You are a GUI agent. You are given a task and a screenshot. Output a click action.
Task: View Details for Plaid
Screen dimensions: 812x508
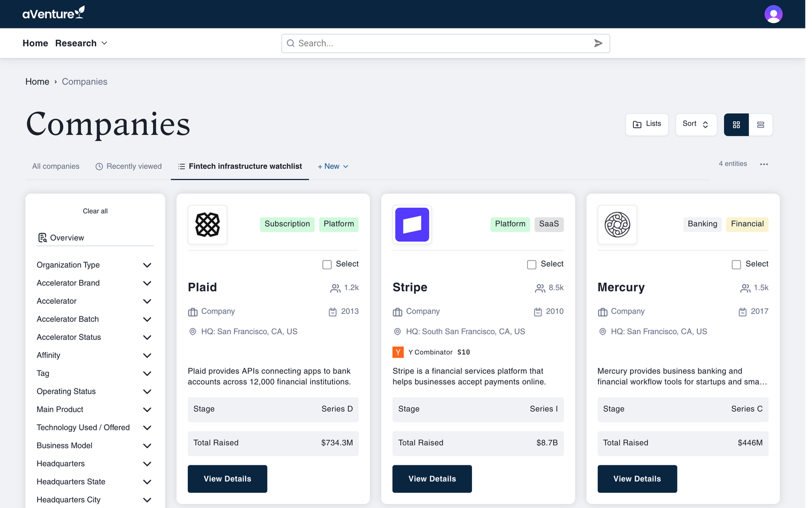pos(227,479)
